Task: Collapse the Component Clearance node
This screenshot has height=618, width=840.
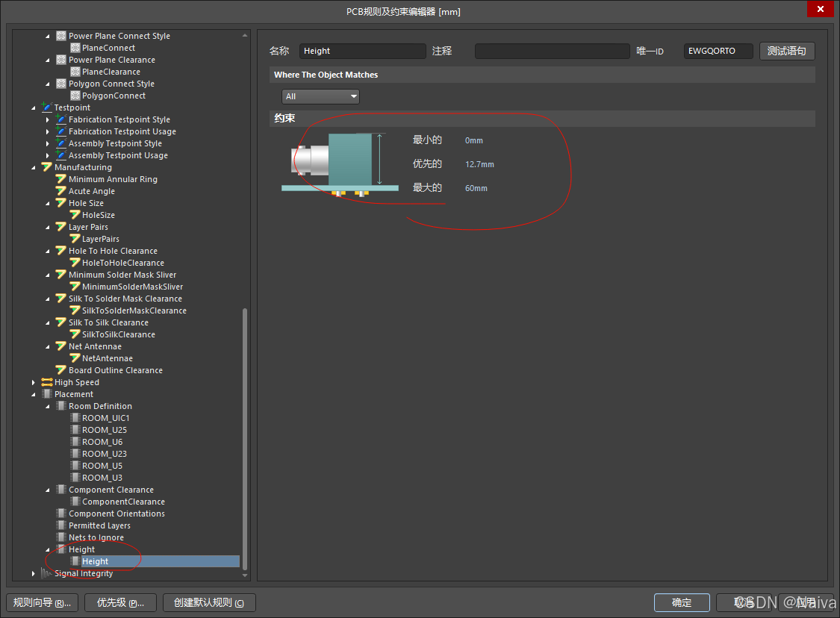Action: click(x=47, y=490)
